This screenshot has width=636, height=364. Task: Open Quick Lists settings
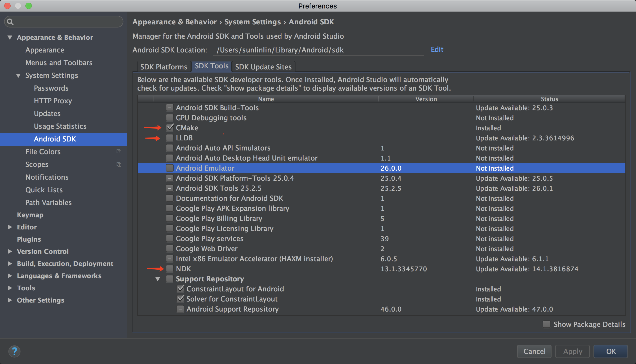pos(44,190)
